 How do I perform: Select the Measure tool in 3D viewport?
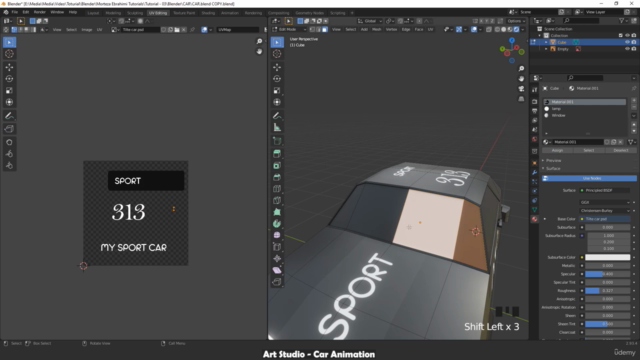(x=277, y=127)
